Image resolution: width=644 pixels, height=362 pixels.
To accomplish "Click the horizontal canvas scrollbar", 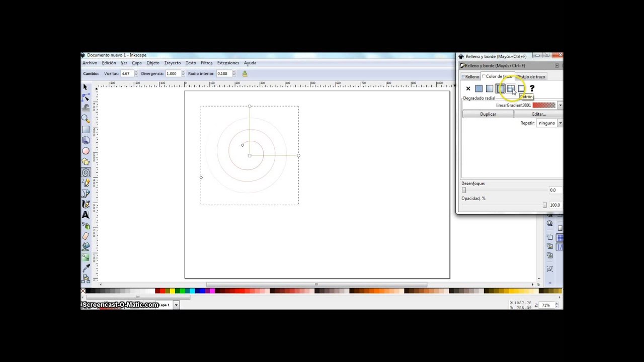I will (316, 285).
